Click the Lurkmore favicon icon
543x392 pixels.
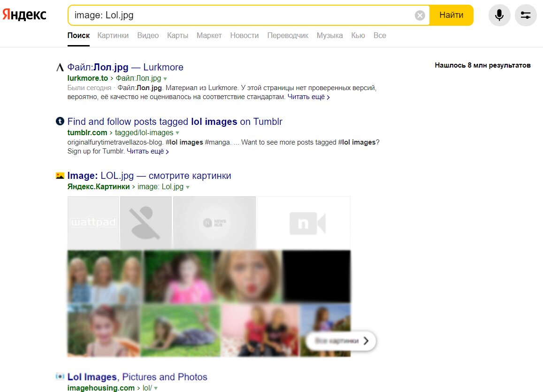click(60, 67)
